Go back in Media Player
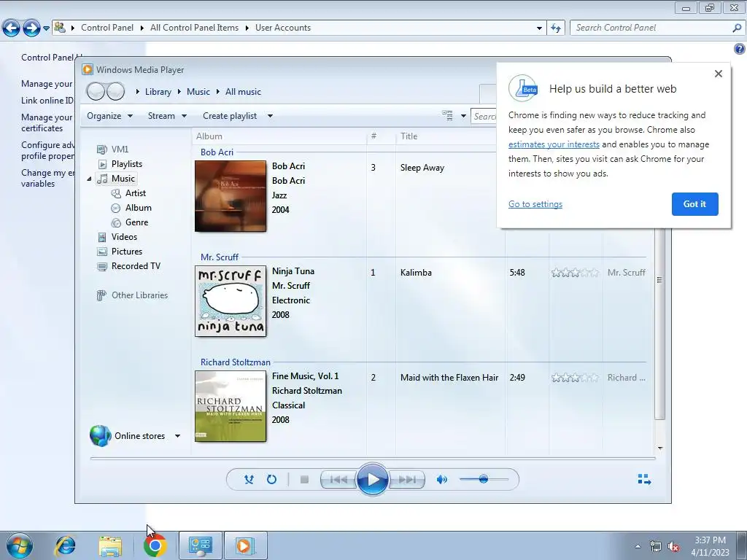Viewport: 747px width, 560px height. click(96, 91)
